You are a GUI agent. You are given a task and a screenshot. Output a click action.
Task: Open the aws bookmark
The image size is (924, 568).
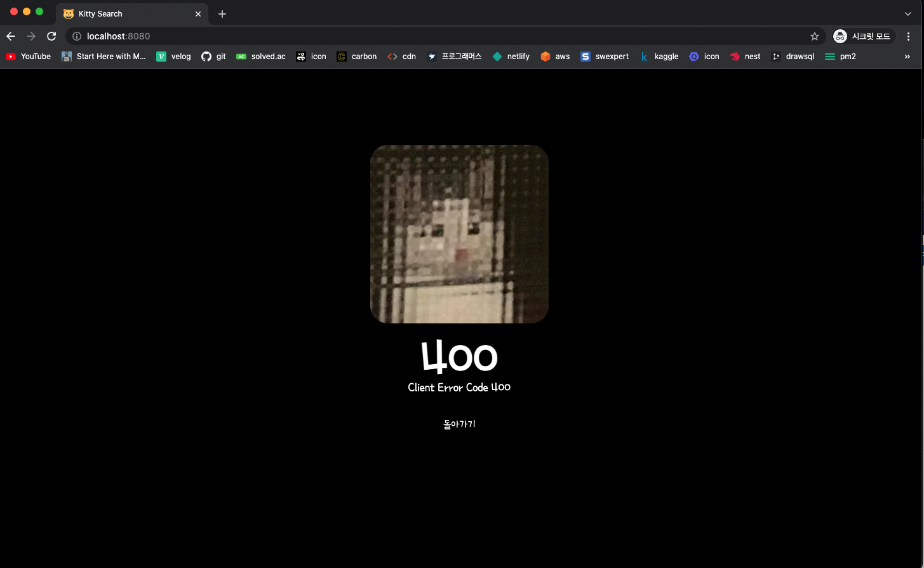pos(554,57)
